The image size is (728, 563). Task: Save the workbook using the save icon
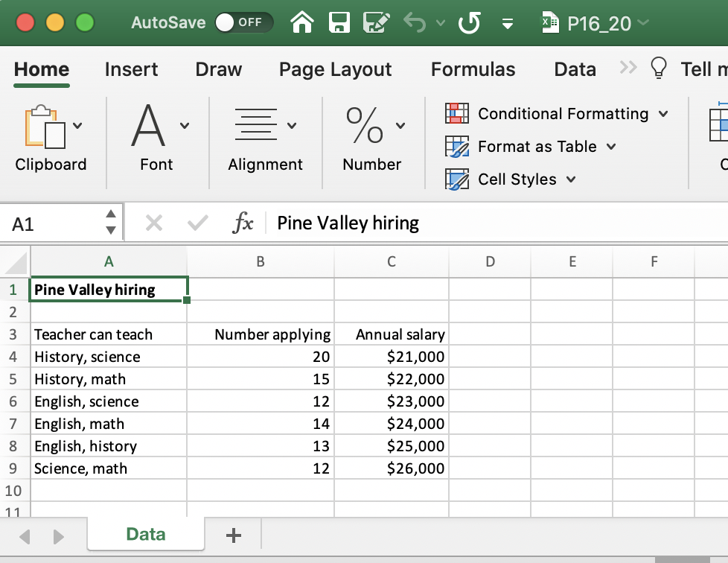pos(339,23)
